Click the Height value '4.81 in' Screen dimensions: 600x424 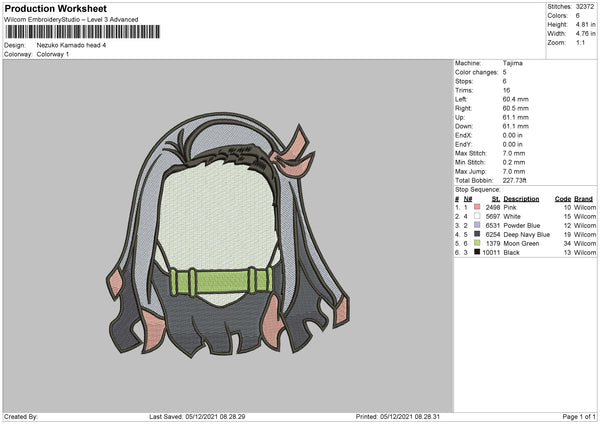pyautogui.click(x=585, y=24)
